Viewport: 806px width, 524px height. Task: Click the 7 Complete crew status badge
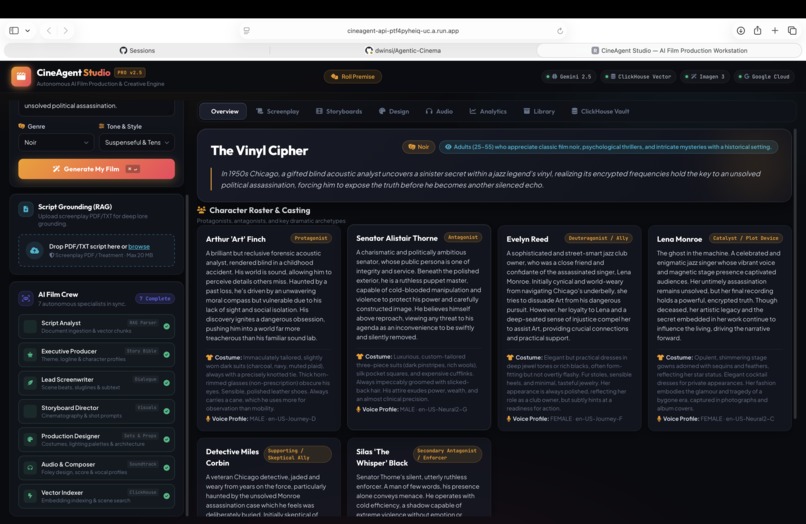tap(155, 298)
